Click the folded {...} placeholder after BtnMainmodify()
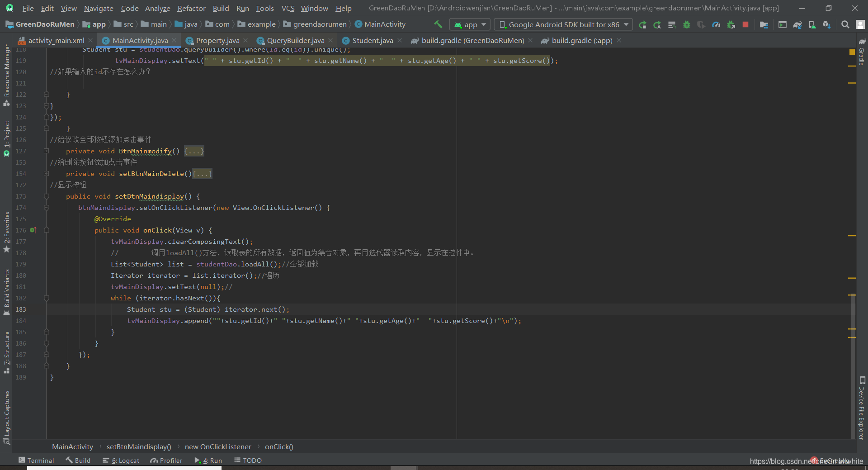Viewport: 868px width, 470px height. 194,151
